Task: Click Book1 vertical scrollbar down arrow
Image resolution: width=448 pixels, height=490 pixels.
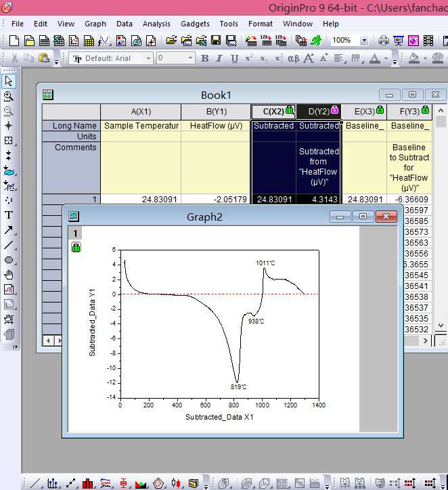Action: click(x=441, y=326)
